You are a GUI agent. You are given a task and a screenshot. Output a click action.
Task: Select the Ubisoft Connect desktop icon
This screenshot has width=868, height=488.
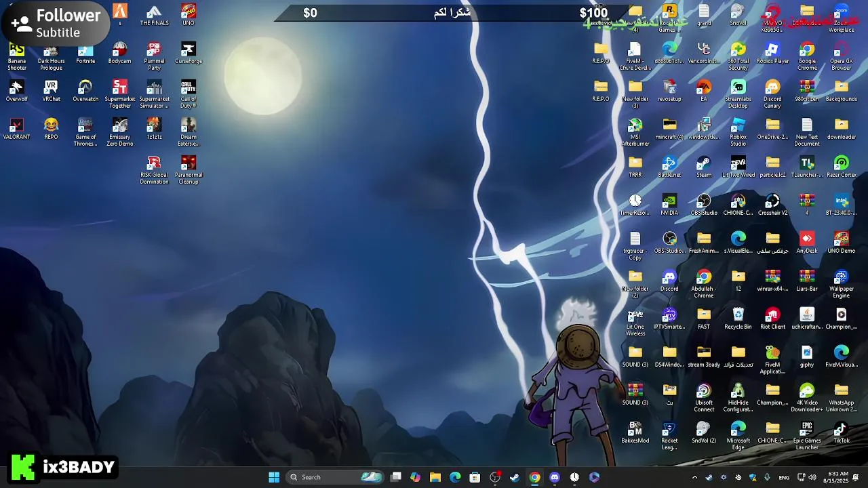704,398
